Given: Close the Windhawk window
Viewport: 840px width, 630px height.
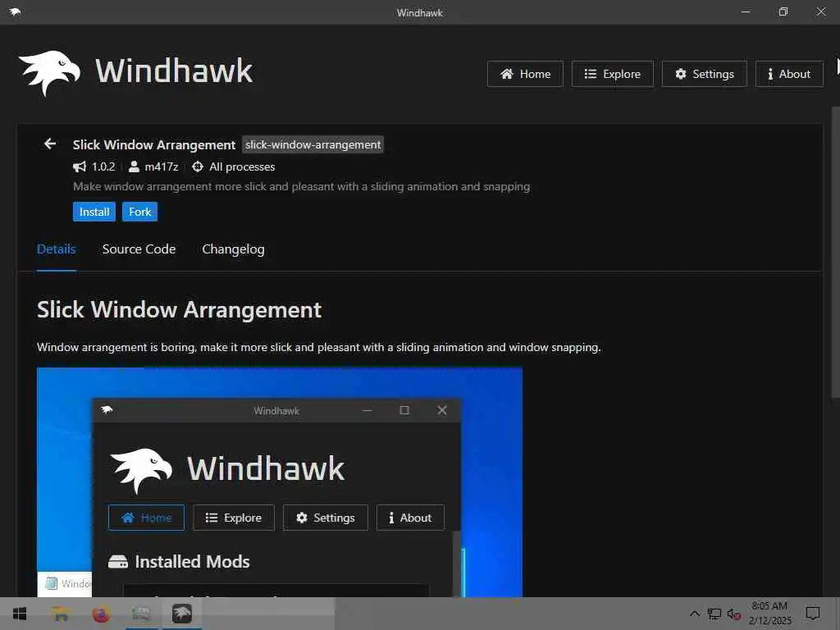Looking at the screenshot, I should click(820, 11).
